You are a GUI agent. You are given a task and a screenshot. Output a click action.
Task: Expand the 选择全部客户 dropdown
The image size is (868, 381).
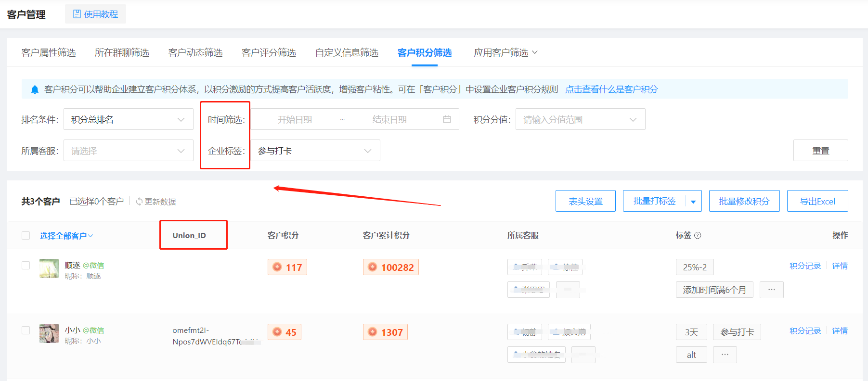66,236
